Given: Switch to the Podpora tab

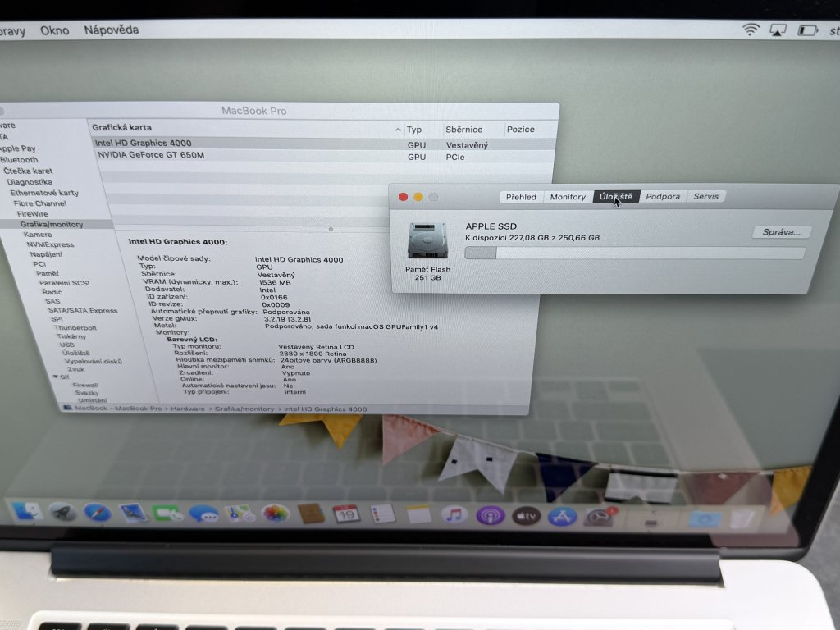Looking at the screenshot, I should (x=663, y=196).
